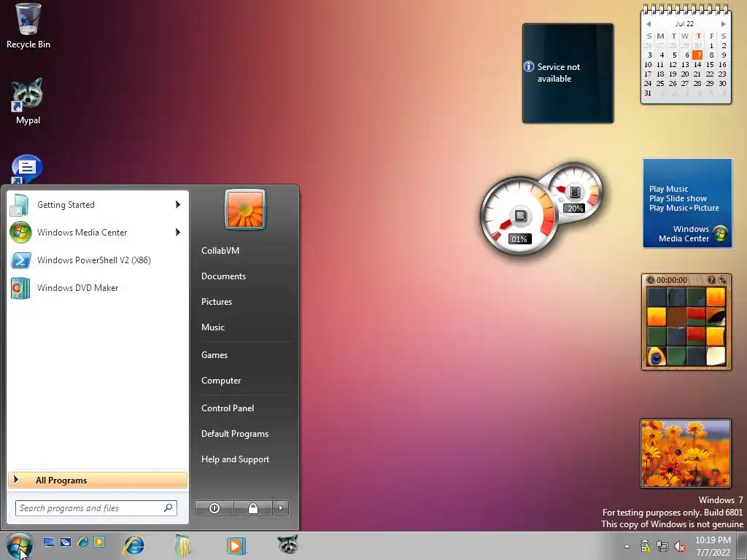Click the puzzle gadget help question mark
Screen dimensions: 747x560
click(711, 280)
